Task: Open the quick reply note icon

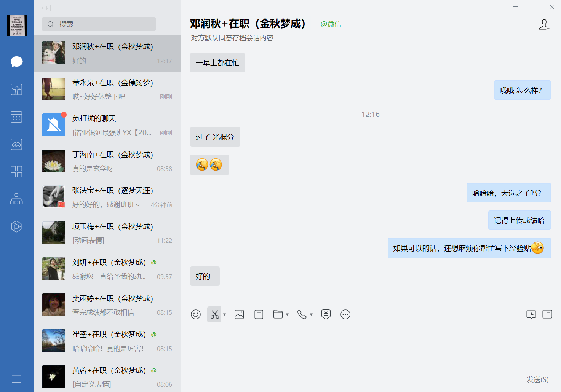Action: click(259, 314)
